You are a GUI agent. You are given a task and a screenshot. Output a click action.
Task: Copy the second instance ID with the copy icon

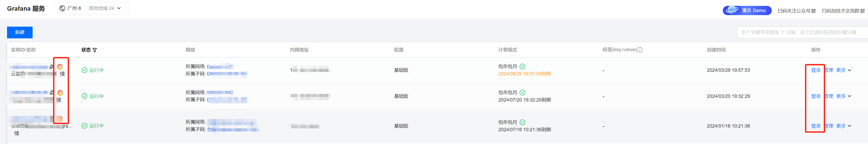[52, 92]
